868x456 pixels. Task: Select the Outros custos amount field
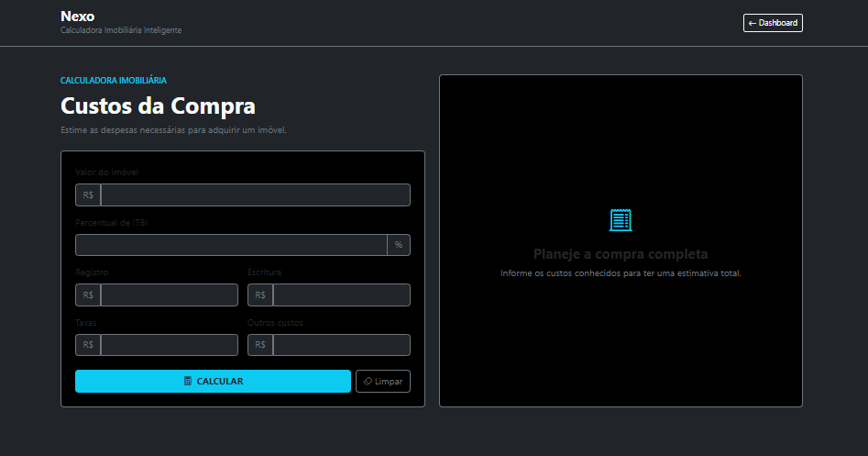click(342, 345)
